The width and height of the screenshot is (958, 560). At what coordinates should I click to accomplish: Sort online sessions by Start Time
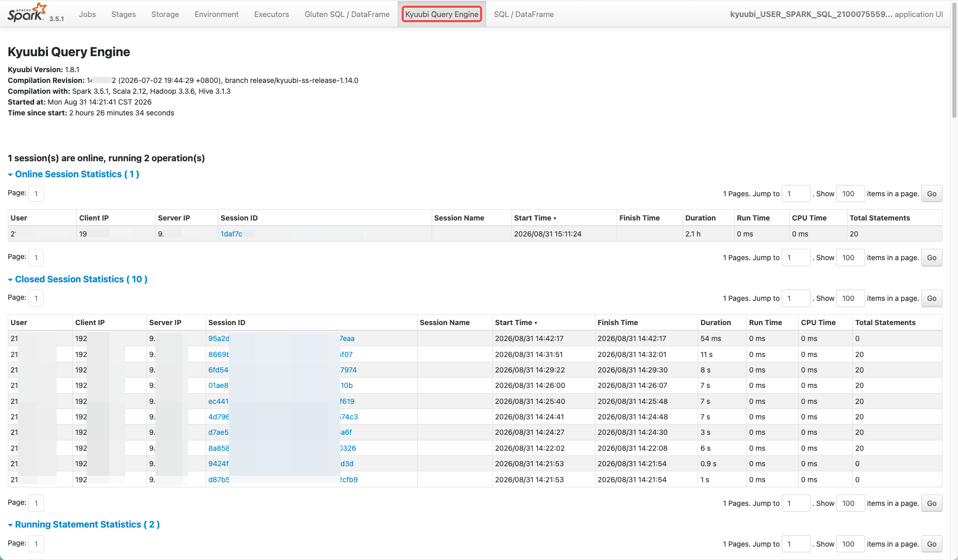click(x=535, y=218)
